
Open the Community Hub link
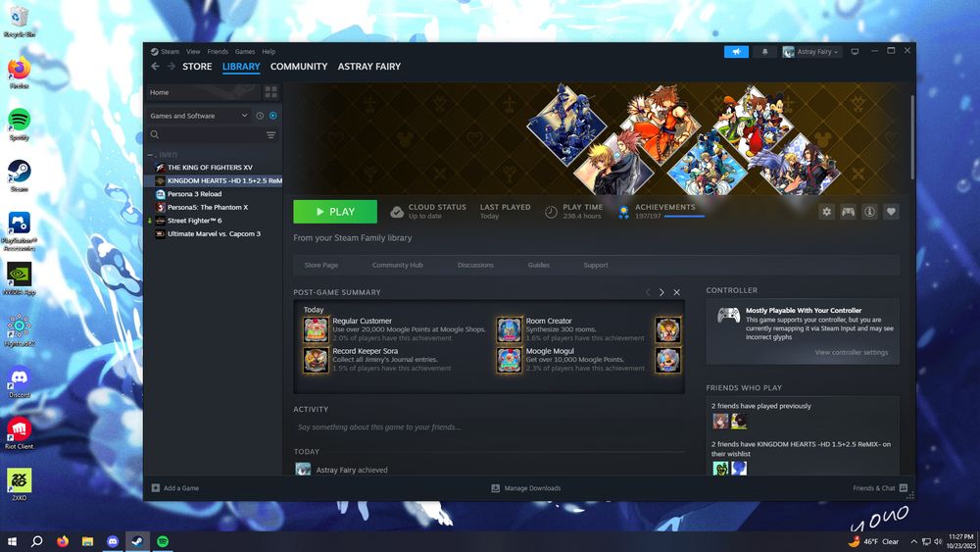point(398,265)
